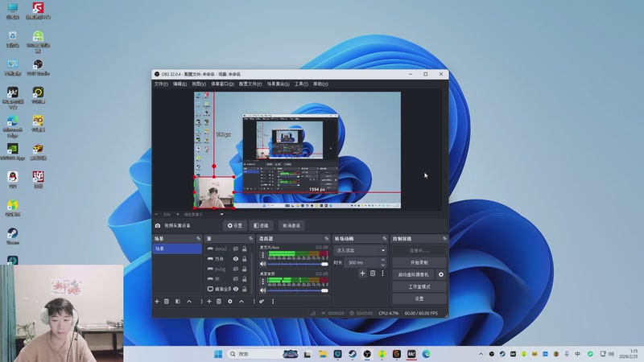Adjust the 麦克风/Aux volume slider
The image size is (644, 362).
(298, 264)
